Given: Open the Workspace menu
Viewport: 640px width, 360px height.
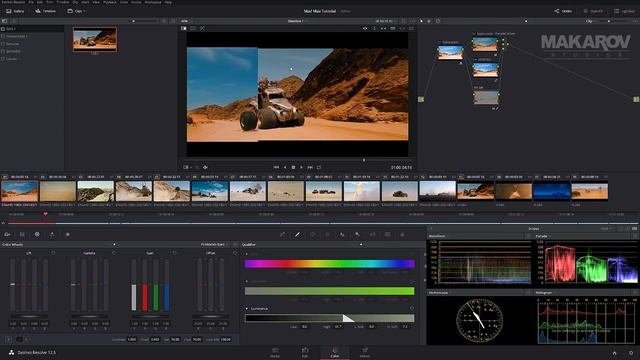Looking at the screenshot, I should [x=153, y=2].
